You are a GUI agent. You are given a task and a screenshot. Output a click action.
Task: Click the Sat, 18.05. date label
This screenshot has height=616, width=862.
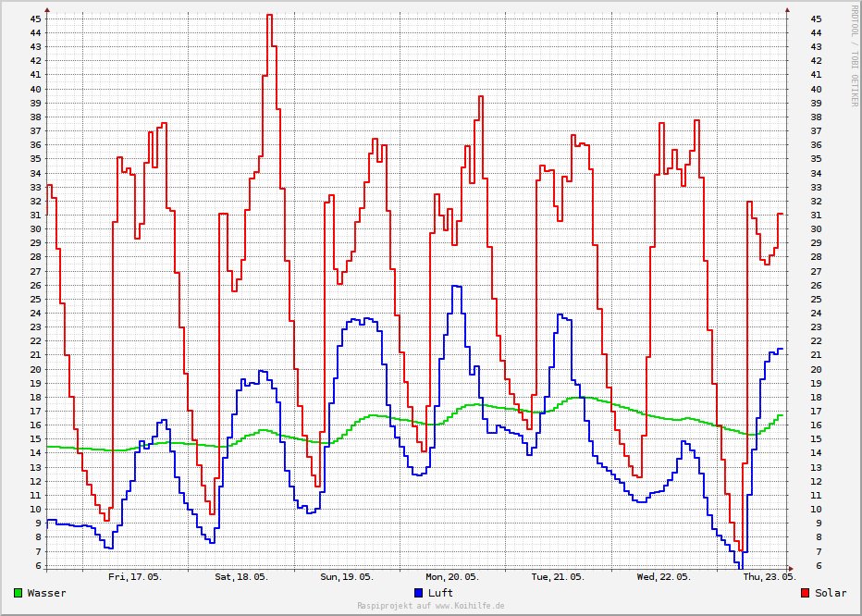[x=241, y=576]
